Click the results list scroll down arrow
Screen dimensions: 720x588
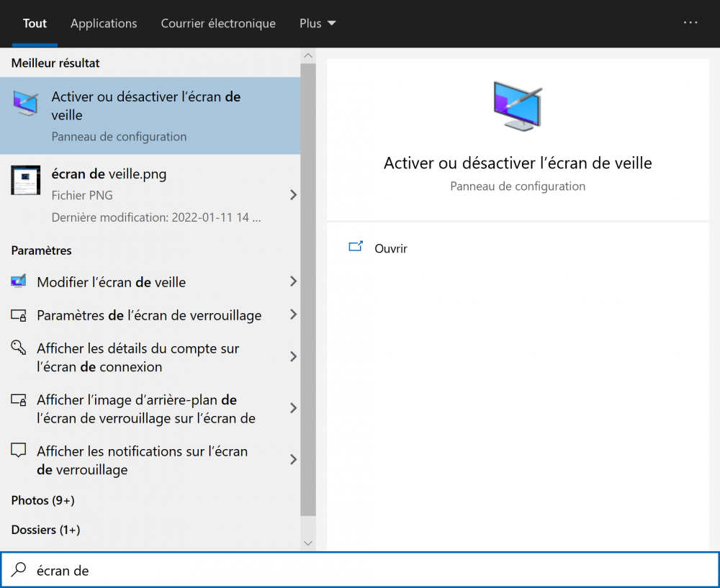[x=308, y=543]
